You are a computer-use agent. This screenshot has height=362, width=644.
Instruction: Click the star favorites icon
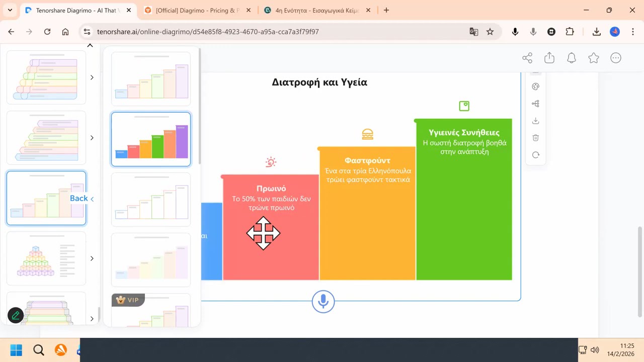[594, 58]
